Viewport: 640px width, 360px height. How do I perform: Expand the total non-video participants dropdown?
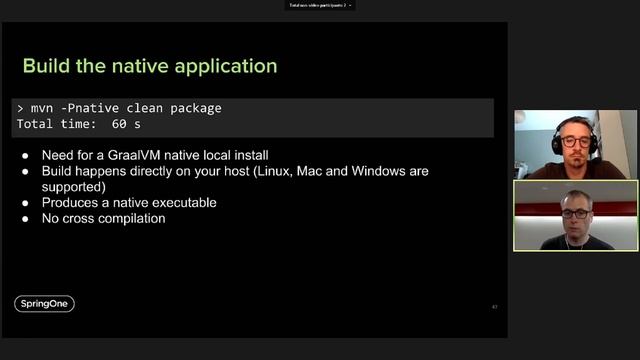click(x=320, y=5)
